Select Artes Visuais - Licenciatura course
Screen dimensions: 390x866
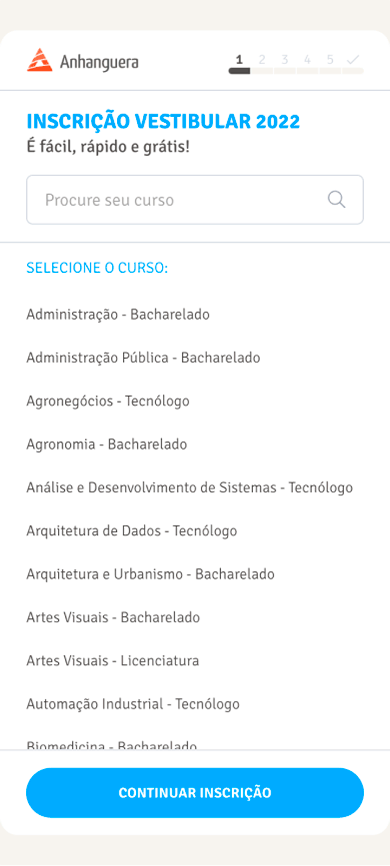(x=113, y=661)
